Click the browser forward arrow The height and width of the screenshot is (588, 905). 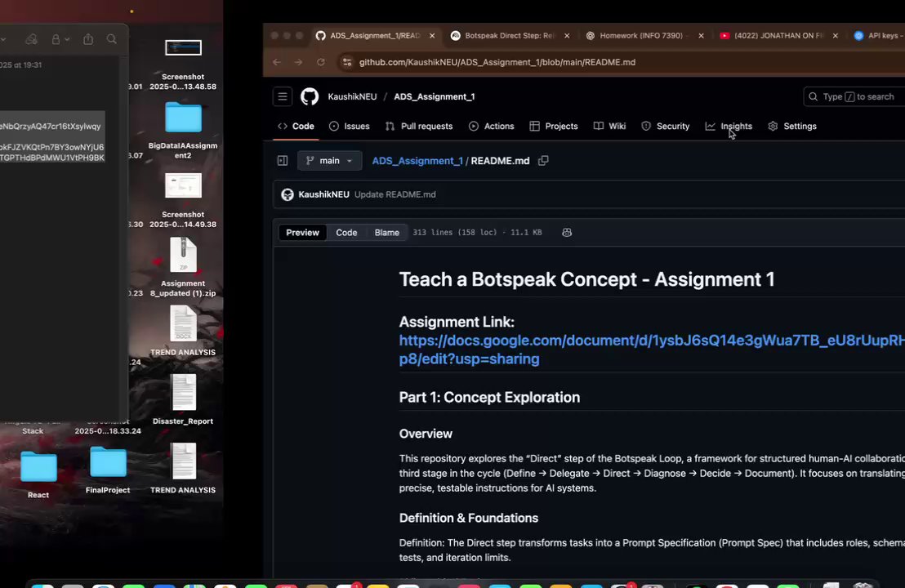[x=298, y=62]
